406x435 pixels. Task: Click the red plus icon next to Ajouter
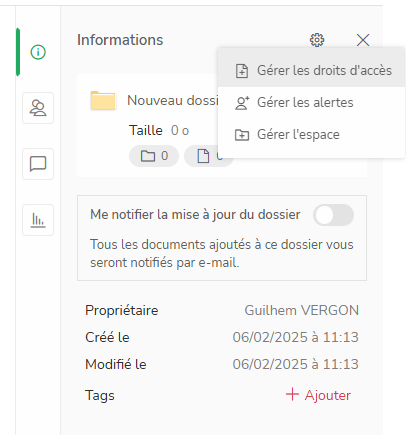click(x=292, y=394)
